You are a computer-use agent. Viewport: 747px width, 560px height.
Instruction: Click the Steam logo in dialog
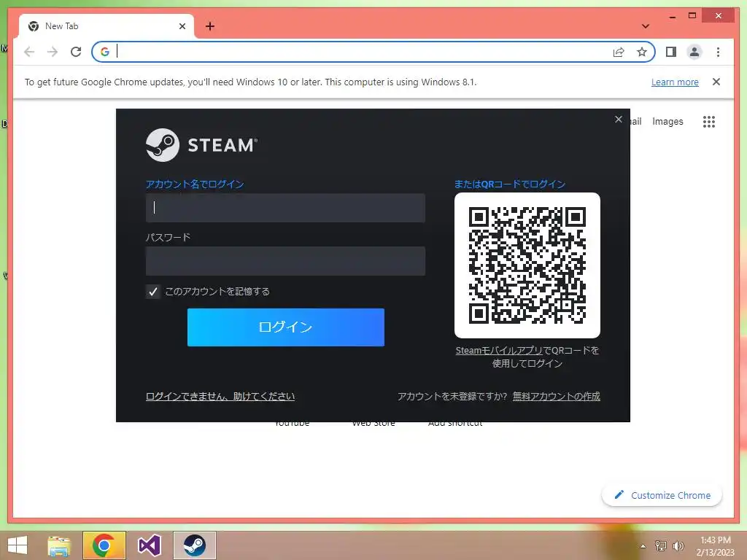[x=201, y=145]
